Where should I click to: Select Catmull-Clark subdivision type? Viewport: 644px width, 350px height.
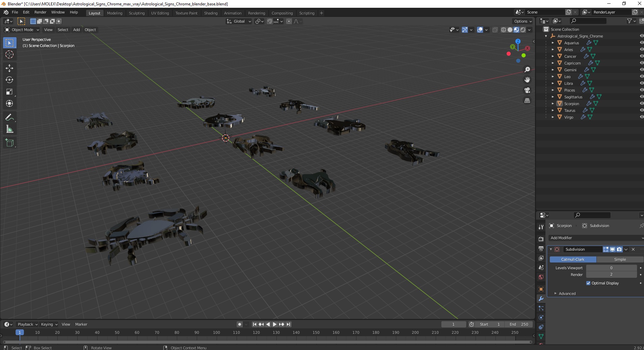[x=573, y=259]
